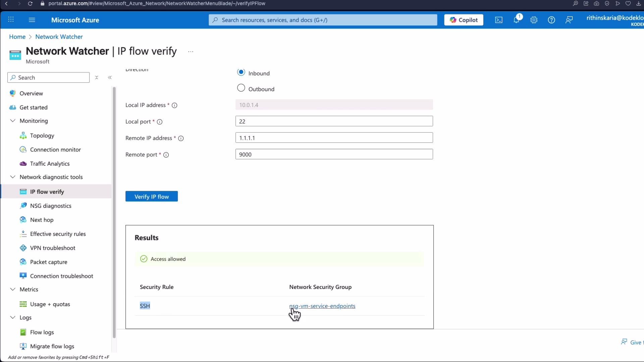Focus the Local port field
The width and height of the screenshot is (644, 362).
(x=334, y=121)
